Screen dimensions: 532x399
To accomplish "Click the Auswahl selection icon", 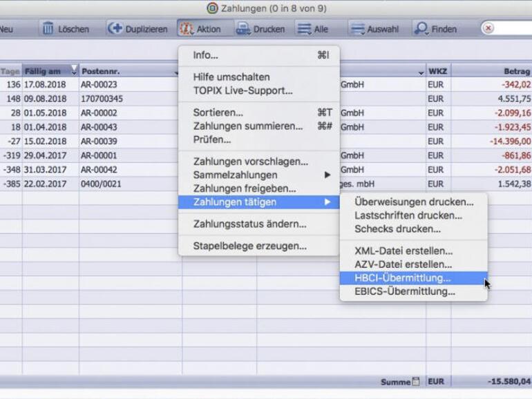I will pyautogui.click(x=358, y=29).
